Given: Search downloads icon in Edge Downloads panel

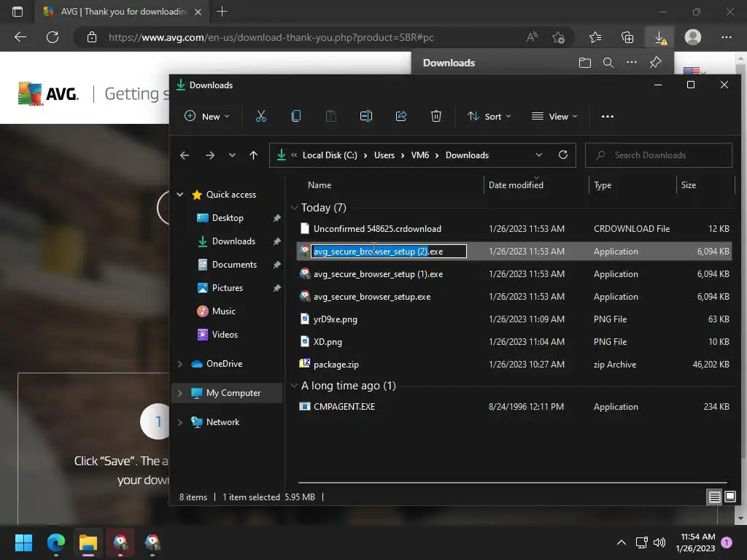Looking at the screenshot, I should [x=608, y=63].
